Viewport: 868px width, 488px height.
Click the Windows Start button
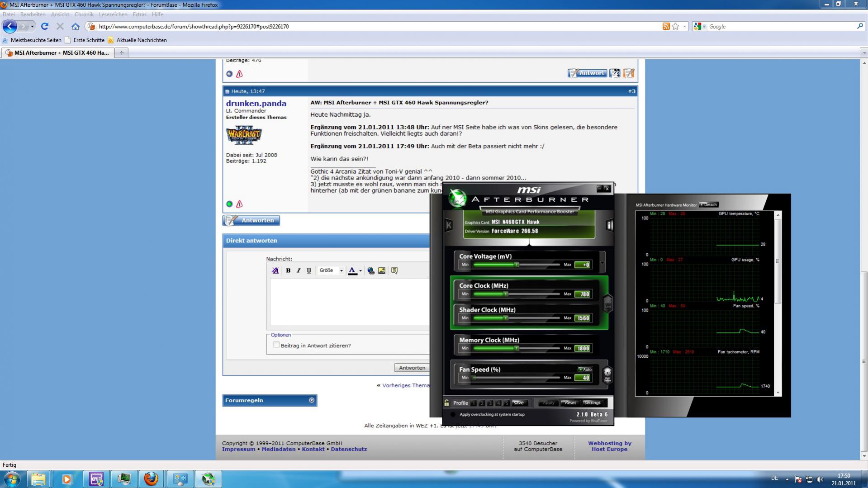[x=12, y=479]
